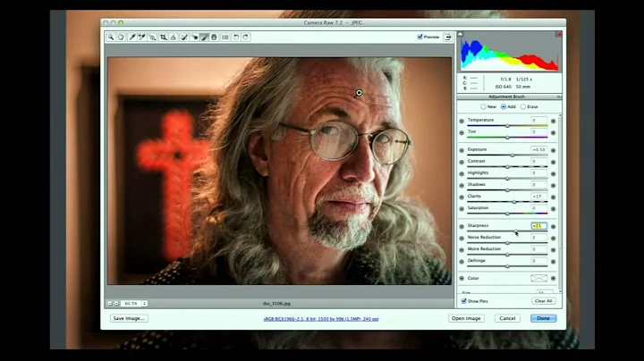
Task: Click the Exposure slider handle
Action: pyautogui.click(x=513, y=155)
